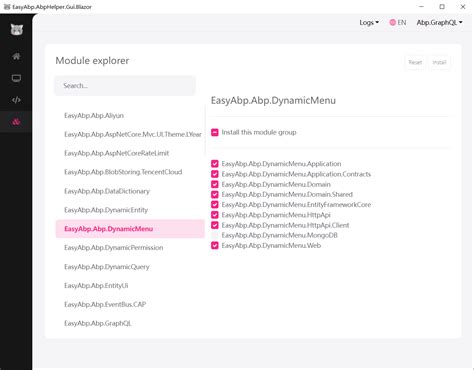Click the globe language icon
The image size is (474, 370).
(x=393, y=22)
